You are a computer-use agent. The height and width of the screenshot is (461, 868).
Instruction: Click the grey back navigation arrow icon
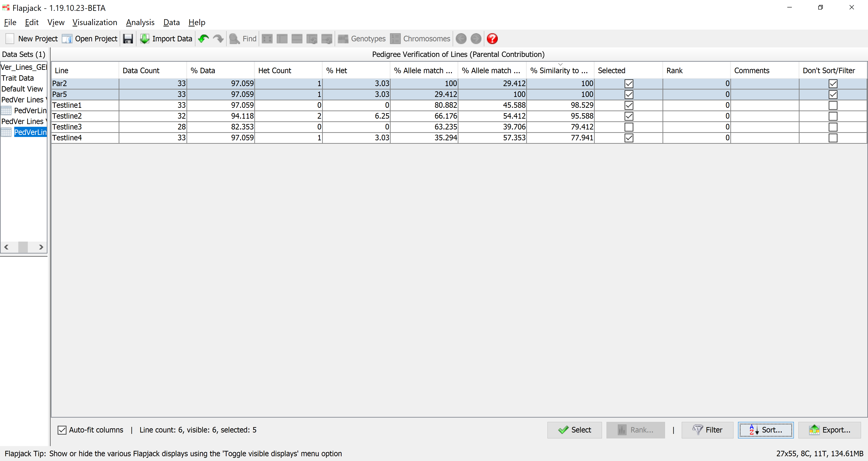click(461, 39)
